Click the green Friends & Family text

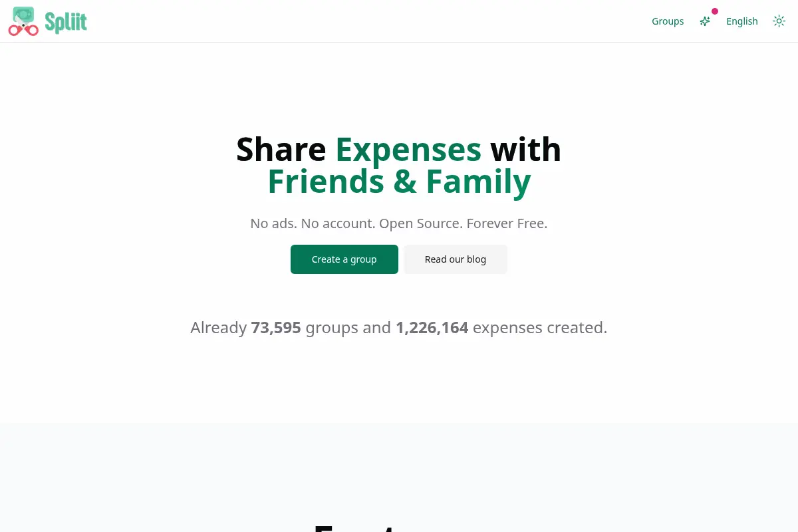[x=399, y=181]
